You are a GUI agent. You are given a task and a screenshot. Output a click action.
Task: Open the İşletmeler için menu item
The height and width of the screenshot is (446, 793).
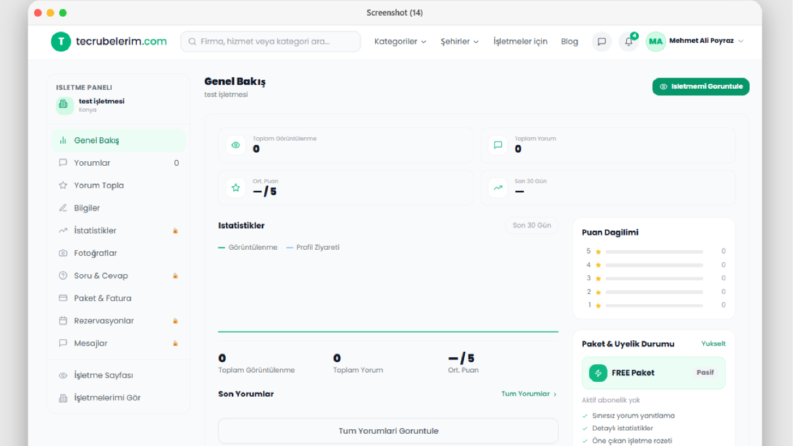[520, 41]
